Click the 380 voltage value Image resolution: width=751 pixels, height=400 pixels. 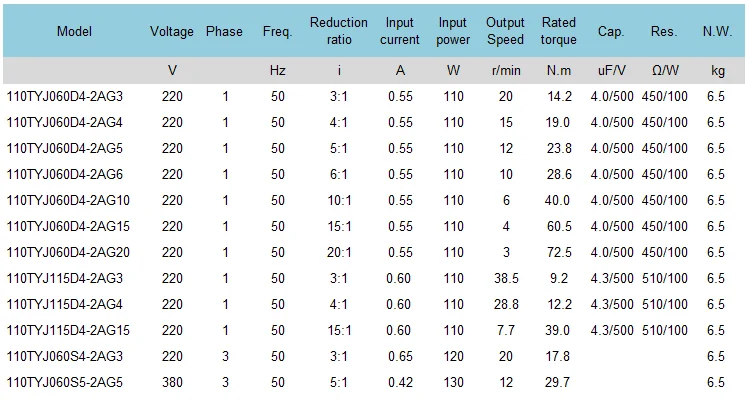172,382
